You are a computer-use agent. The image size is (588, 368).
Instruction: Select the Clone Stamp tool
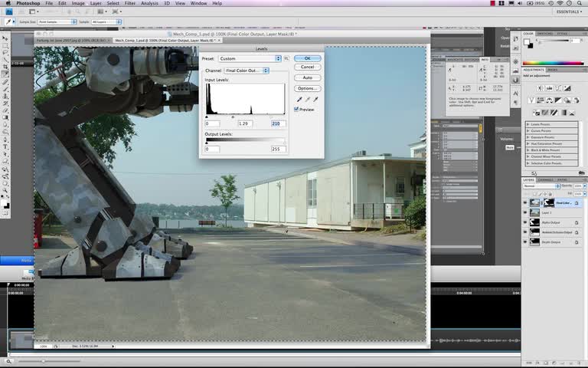[x=5, y=96]
